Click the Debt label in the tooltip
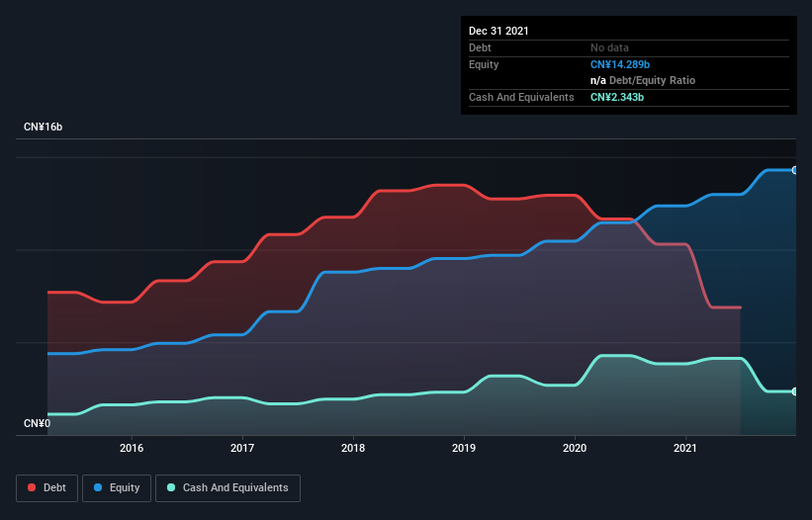 [x=480, y=47]
